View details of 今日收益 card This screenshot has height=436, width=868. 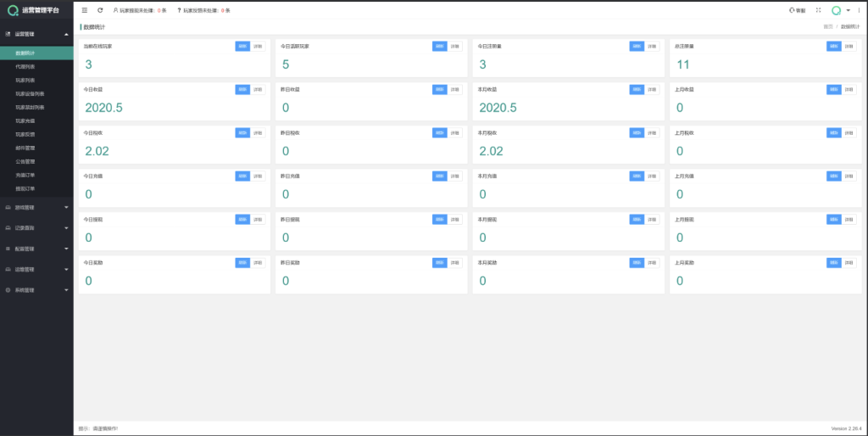258,89
